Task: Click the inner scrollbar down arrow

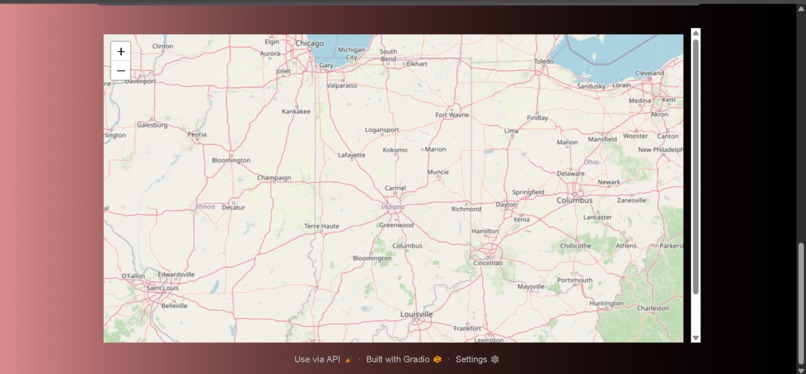Action: 695,338
